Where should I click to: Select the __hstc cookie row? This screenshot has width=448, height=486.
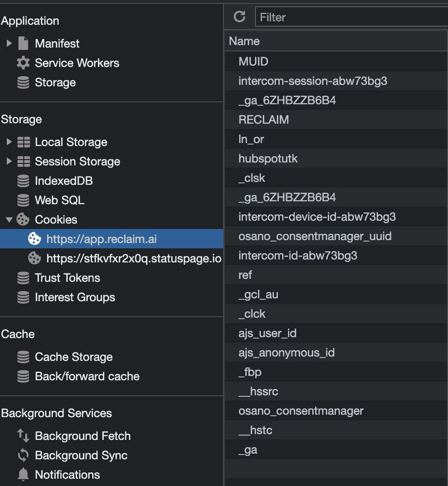tap(336, 430)
